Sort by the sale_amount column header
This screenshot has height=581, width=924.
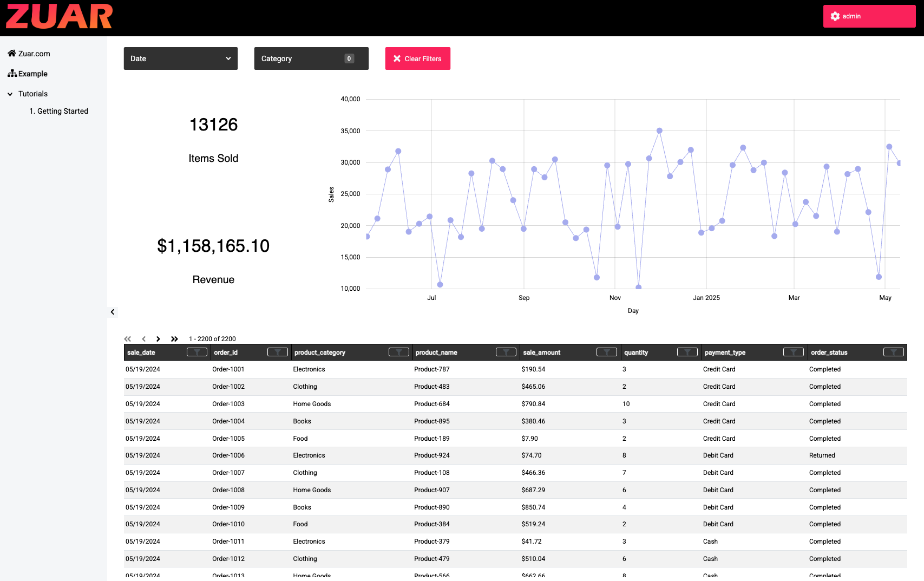[542, 352]
